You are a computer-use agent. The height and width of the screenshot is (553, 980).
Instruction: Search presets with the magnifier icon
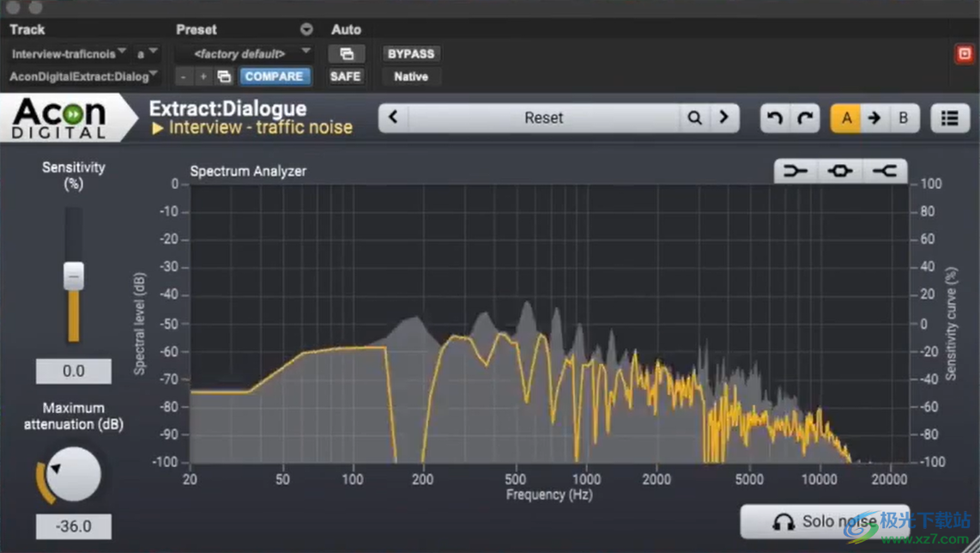click(694, 118)
